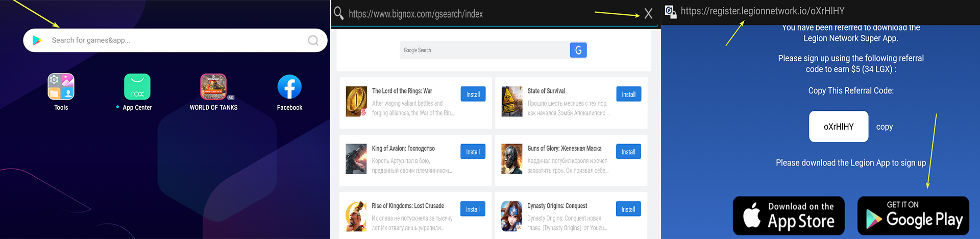Image resolution: width=980 pixels, height=239 pixels.
Task: Install The Lord of the Rings: War
Action: 473,94
